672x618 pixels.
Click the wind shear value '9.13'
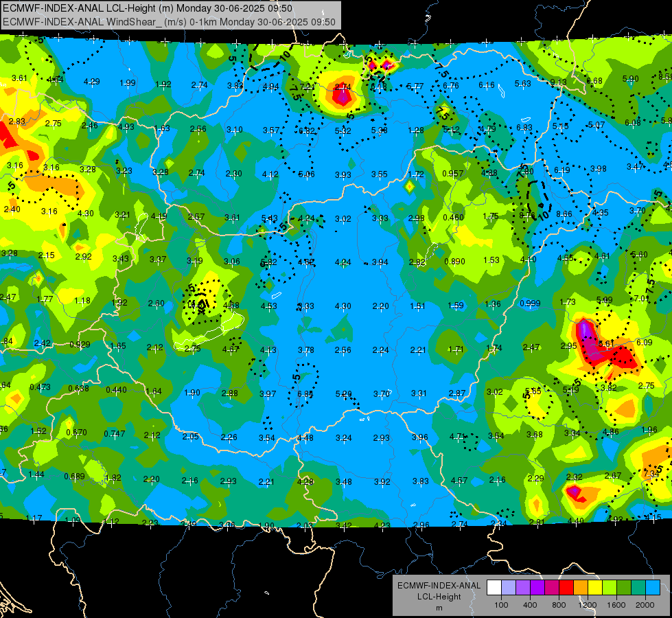coord(559,82)
